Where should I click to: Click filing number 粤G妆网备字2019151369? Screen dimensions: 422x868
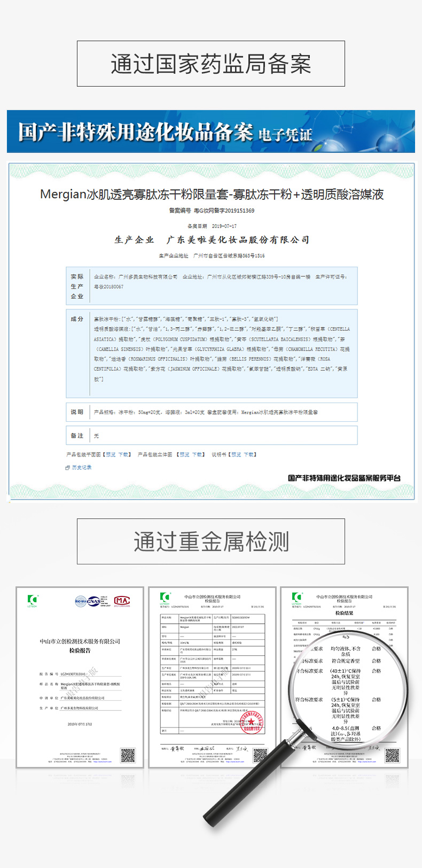point(224,211)
